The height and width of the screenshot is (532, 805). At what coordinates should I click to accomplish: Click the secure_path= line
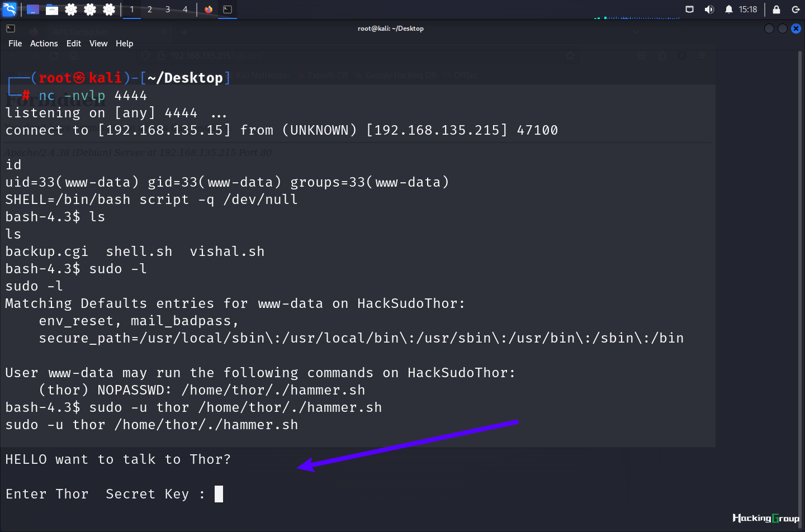pyautogui.click(x=361, y=338)
